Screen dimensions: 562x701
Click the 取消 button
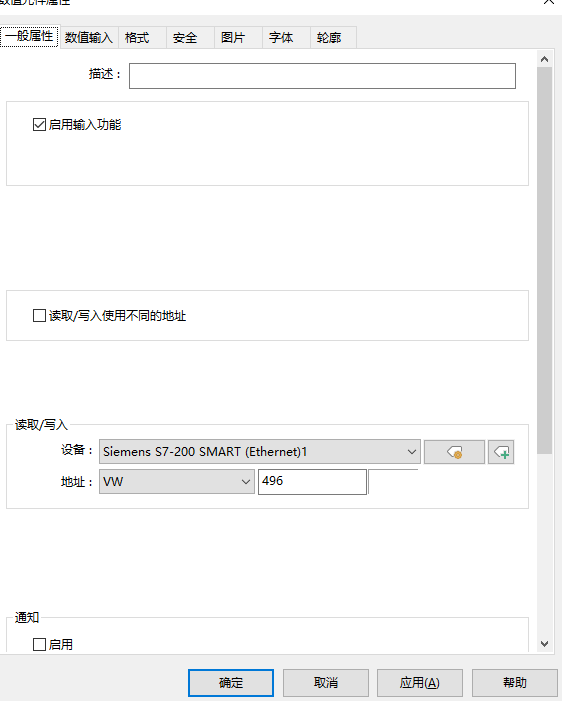click(325, 683)
